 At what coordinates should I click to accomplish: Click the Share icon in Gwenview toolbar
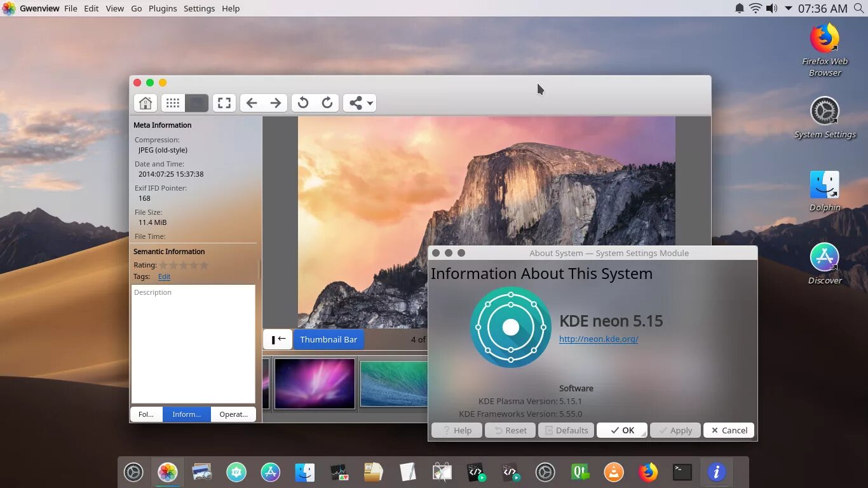(356, 103)
